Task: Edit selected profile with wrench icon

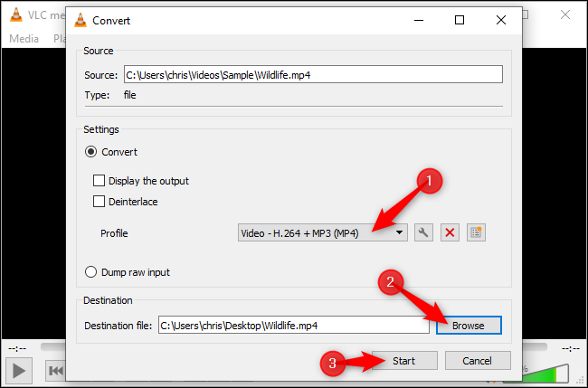Action: (x=423, y=232)
